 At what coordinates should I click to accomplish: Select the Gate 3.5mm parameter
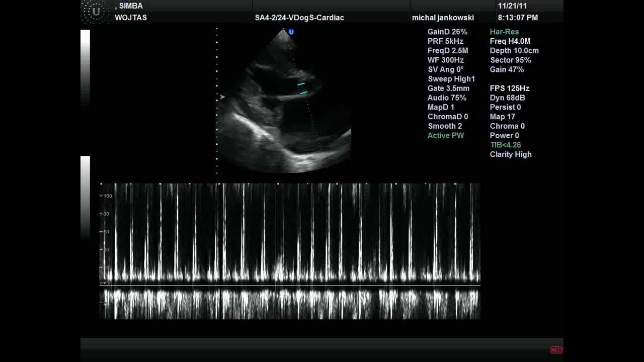click(x=448, y=88)
